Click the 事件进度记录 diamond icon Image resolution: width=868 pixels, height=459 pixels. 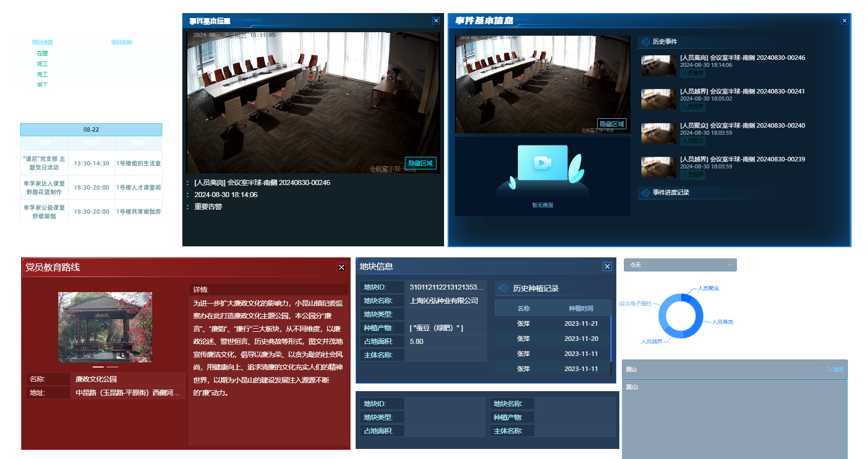click(646, 193)
